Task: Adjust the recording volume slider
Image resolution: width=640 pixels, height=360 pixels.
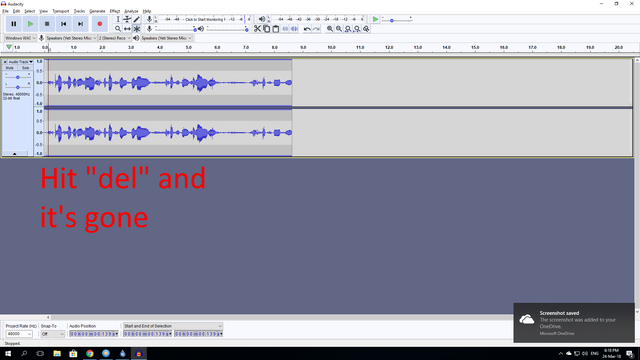Action: click(x=176, y=29)
